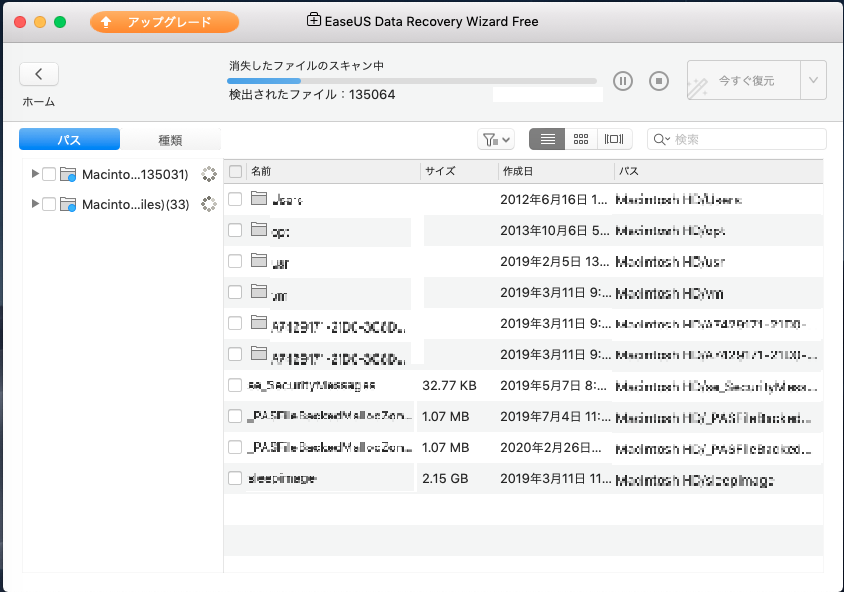Sort by the 作成日 column header
This screenshot has width=844, height=592.
coord(555,172)
